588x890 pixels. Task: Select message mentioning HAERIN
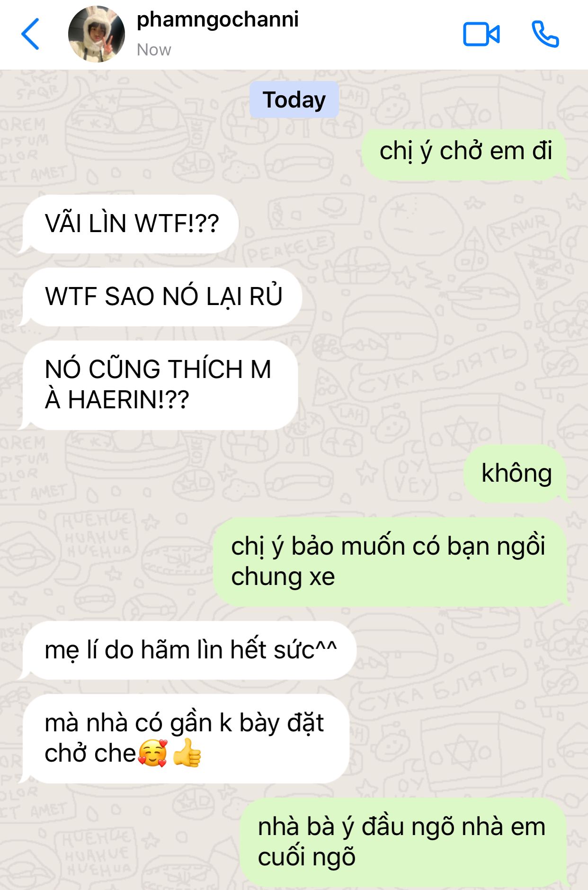click(x=160, y=385)
